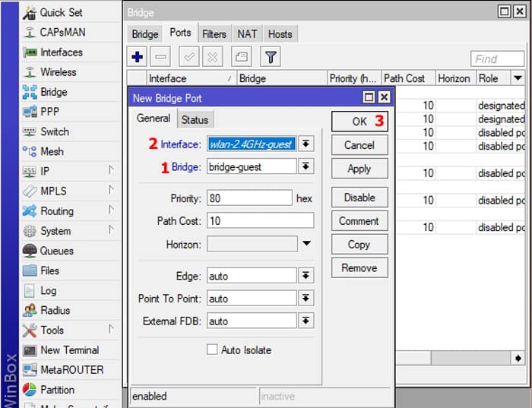This screenshot has height=408, width=532.
Task: Sort by the Path Cost column header
Action: click(x=408, y=78)
